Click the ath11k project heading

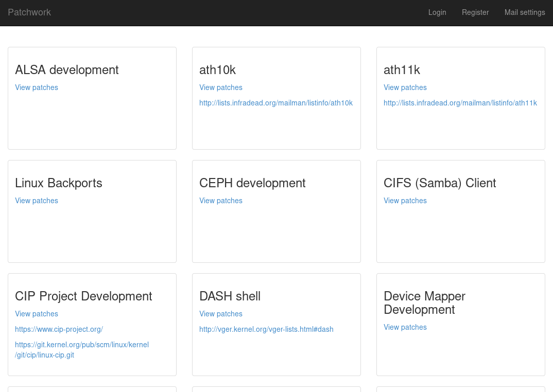pos(402,70)
